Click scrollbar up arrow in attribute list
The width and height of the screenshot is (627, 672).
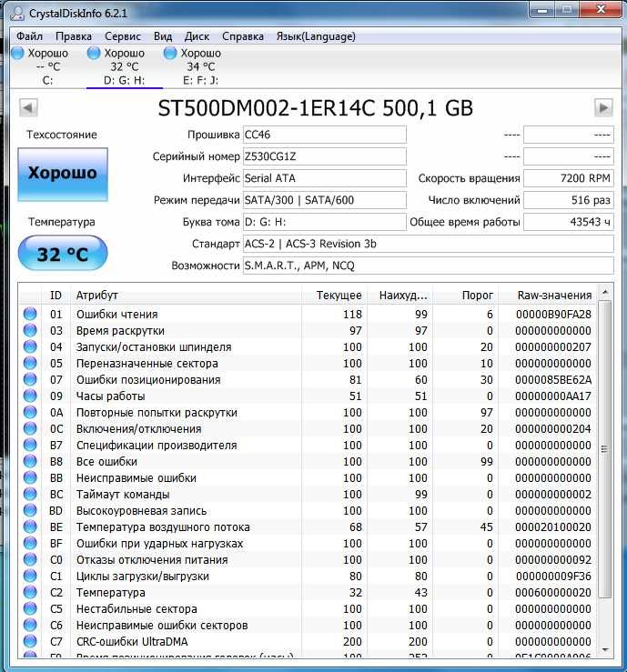pyautogui.click(x=604, y=292)
